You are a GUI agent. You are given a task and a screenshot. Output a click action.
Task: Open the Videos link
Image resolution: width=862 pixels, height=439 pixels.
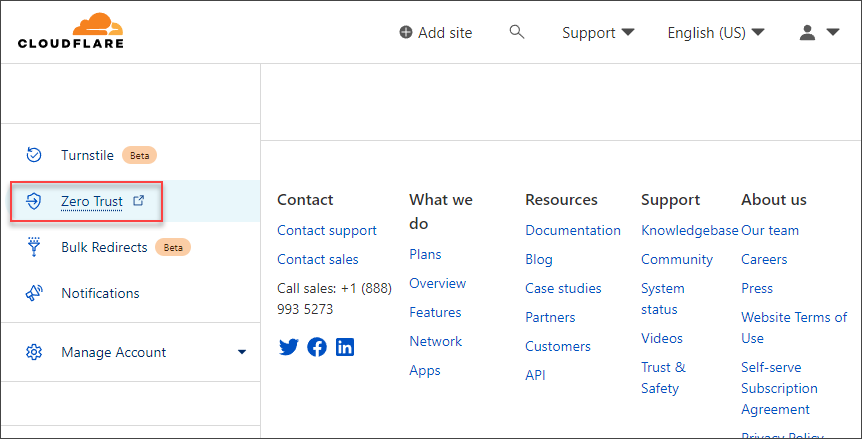click(x=662, y=338)
